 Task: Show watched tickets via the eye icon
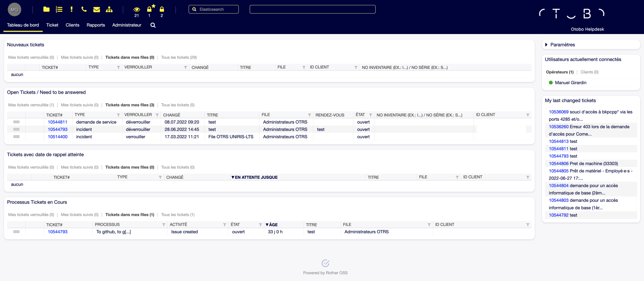point(136,9)
